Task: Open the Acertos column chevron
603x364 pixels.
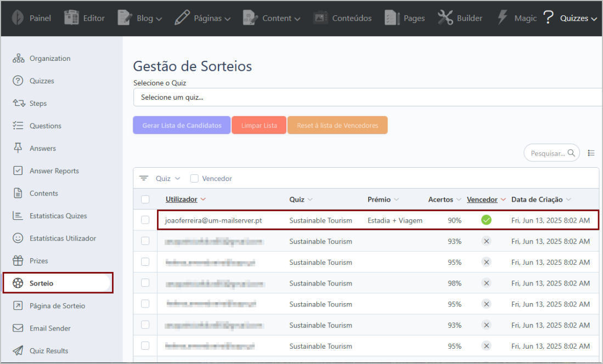Action: (x=458, y=199)
